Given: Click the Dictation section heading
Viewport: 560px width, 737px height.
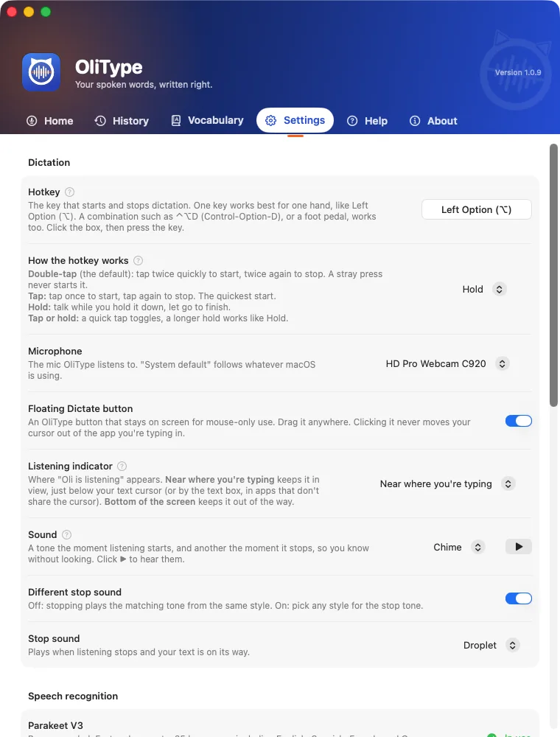Looking at the screenshot, I should (x=49, y=162).
